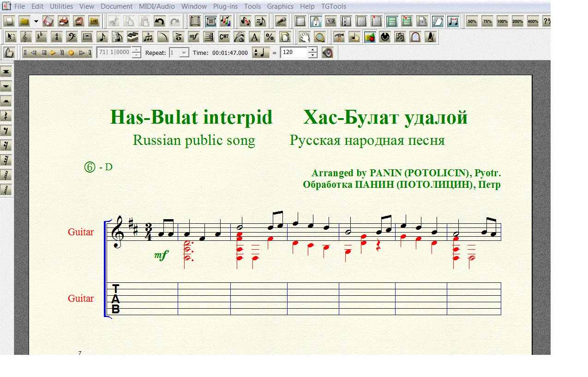
Task: Switch to Scroll View toggle
Action: point(195,21)
